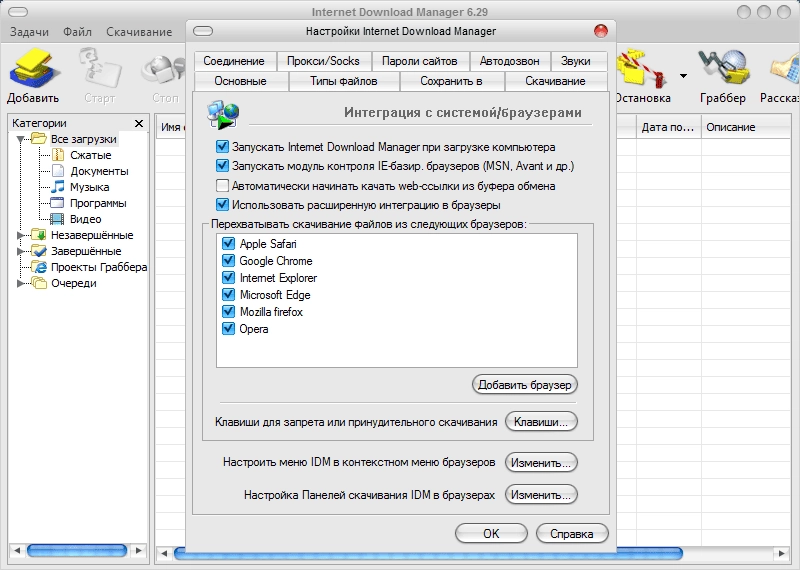Uncheck Google Chrome browser
This screenshot has height=570, width=800.
(228, 261)
